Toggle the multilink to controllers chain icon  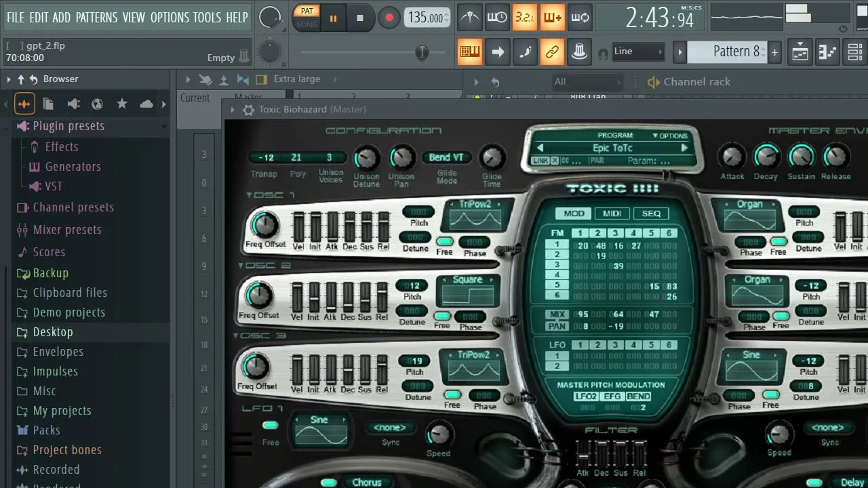click(x=552, y=52)
